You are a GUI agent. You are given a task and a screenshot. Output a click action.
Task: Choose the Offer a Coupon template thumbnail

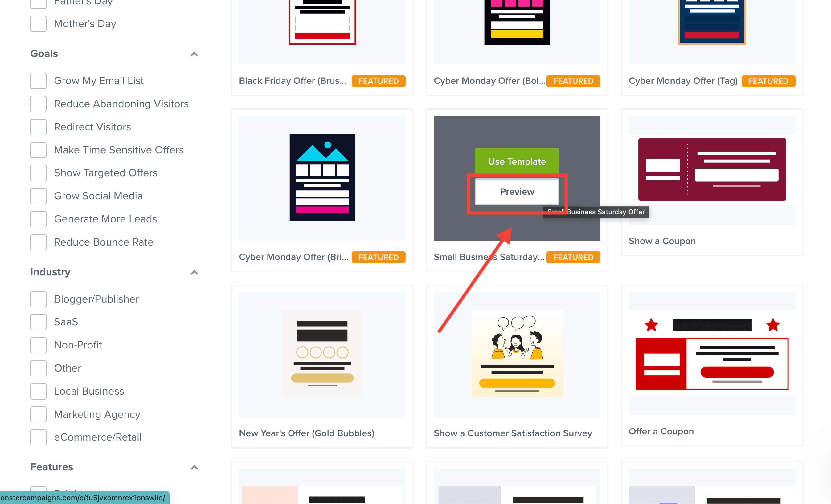pyautogui.click(x=712, y=353)
